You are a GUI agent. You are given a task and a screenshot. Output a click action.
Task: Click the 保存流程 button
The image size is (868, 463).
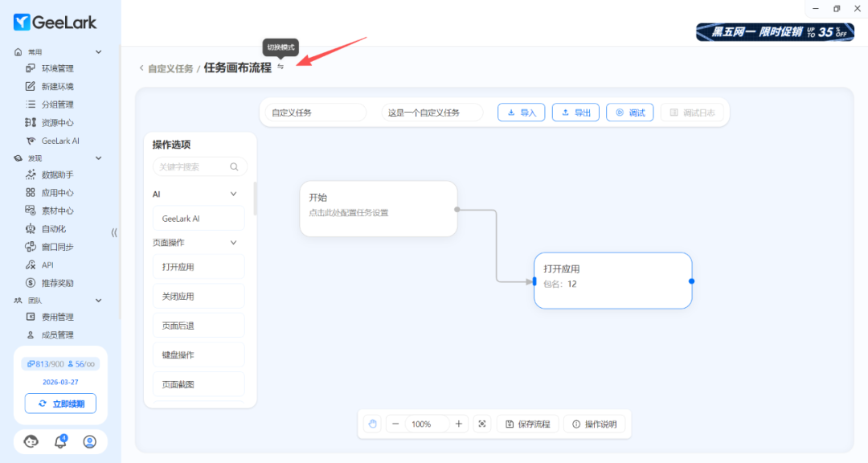528,424
